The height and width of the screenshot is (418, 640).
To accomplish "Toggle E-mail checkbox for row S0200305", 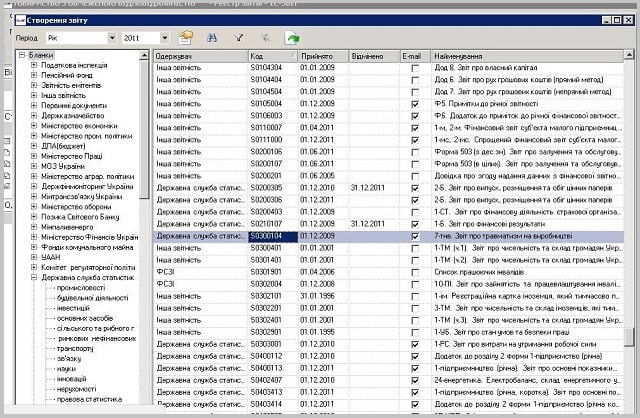I will click(x=415, y=187).
